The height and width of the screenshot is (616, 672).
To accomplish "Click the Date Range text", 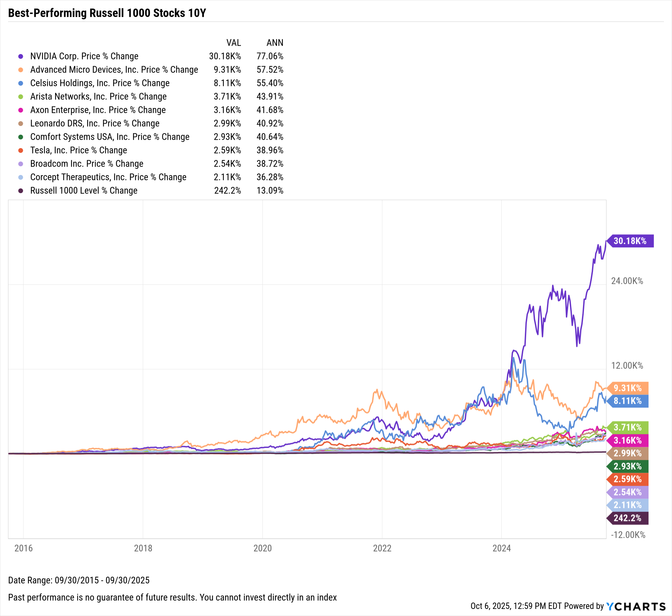I will coord(79,580).
